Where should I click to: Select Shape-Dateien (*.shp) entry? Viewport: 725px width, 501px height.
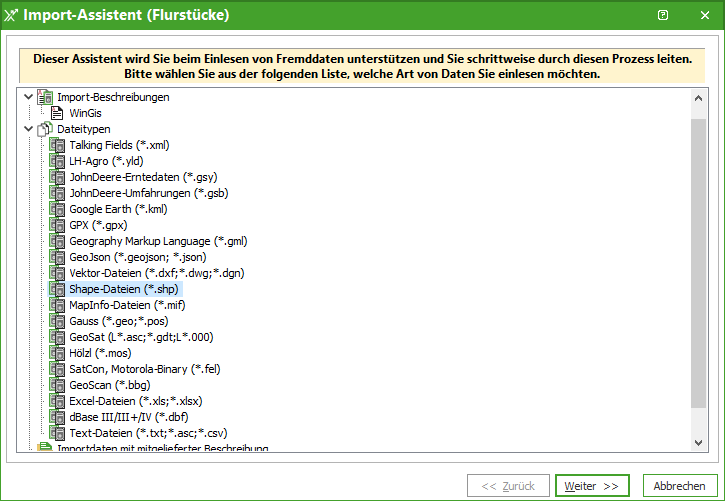tap(125, 289)
